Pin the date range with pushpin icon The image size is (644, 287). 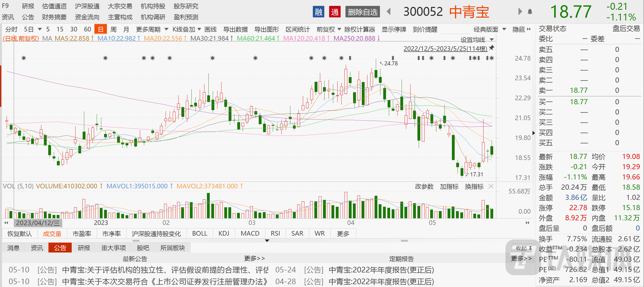pos(491,48)
